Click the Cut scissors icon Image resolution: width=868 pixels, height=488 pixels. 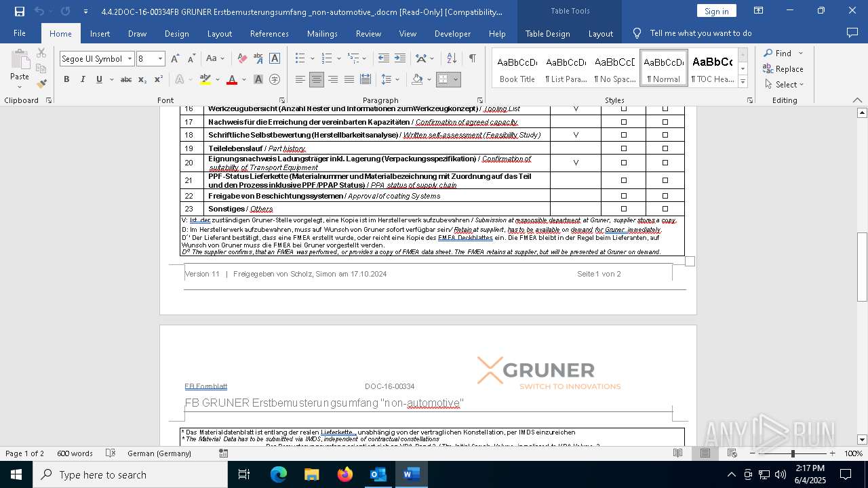(41, 53)
